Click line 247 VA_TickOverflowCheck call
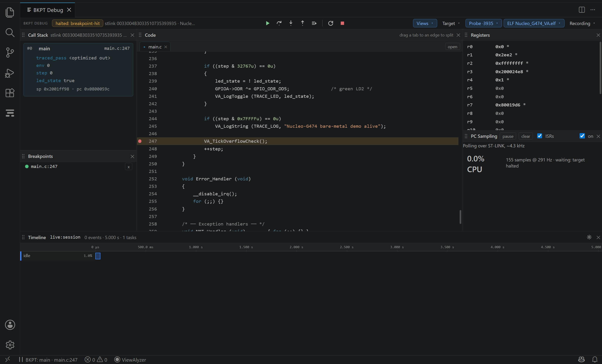This screenshot has height=364, width=602. click(236, 141)
